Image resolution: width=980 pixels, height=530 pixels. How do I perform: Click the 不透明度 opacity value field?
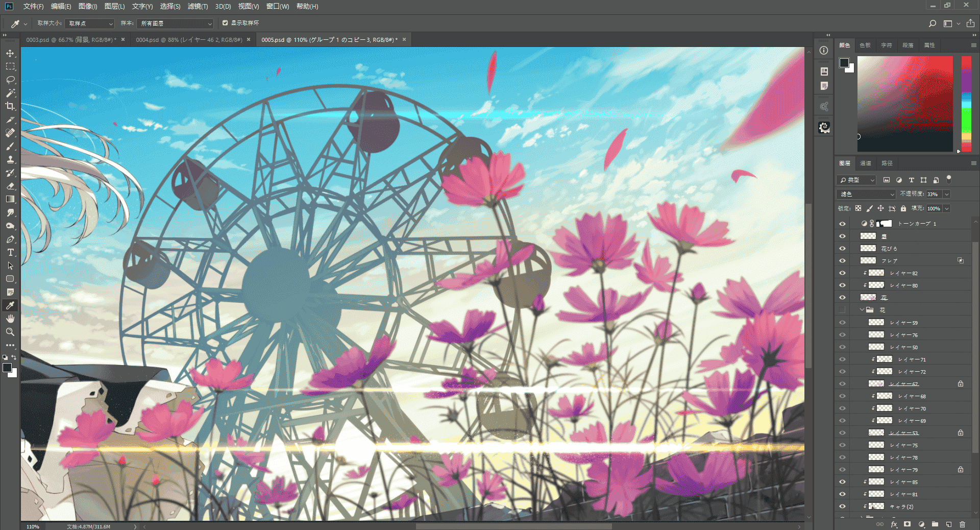point(934,195)
